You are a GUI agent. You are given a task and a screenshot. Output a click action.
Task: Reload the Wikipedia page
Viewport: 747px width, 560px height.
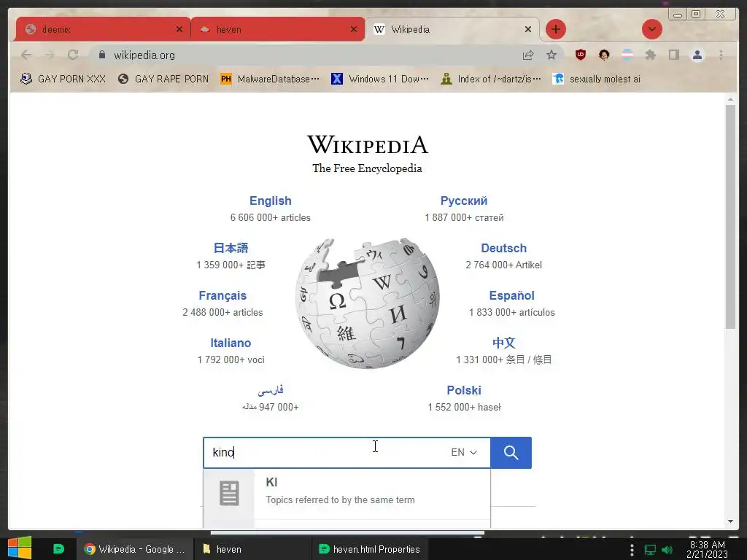[x=73, y=55]
